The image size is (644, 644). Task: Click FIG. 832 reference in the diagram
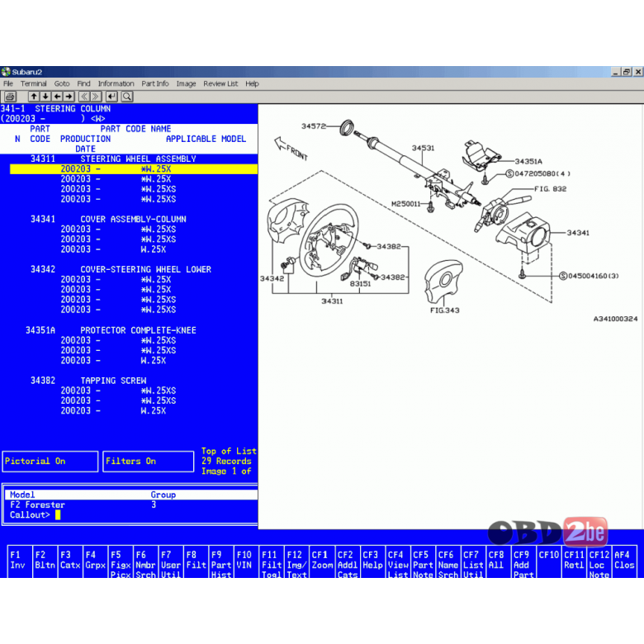point(551,189)
